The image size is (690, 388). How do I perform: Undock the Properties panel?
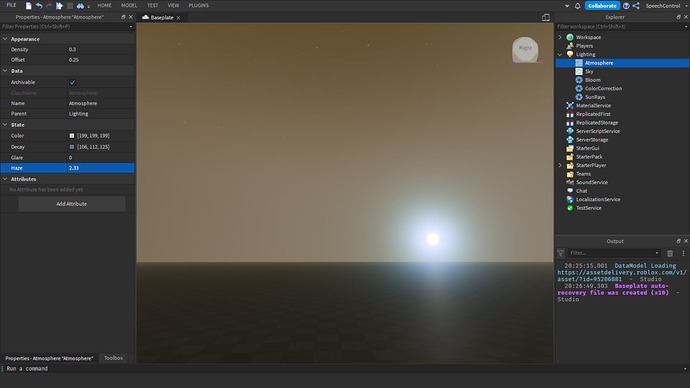coord(123,17)
